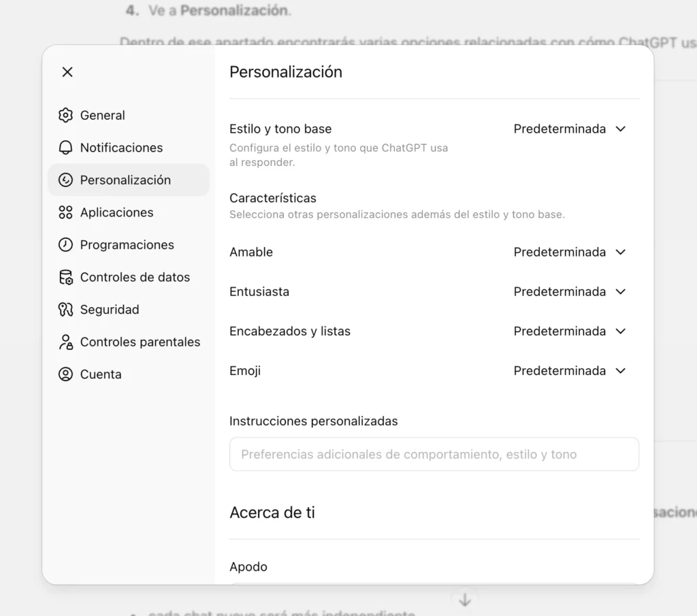Expand the Amable dropdown
Screen dimensions: 697x616
coord(569,252)
